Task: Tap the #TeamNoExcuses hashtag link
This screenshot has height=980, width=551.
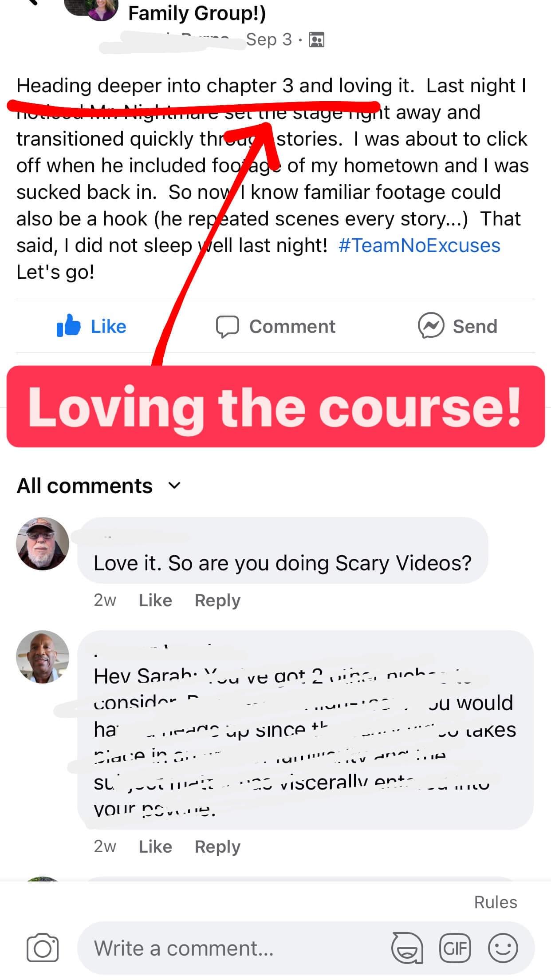Action: coord(419,245)
